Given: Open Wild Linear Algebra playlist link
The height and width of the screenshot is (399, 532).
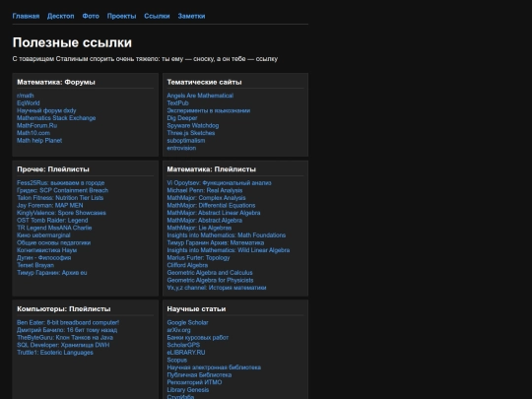Looking at the screenshot, I should [228, 250].
